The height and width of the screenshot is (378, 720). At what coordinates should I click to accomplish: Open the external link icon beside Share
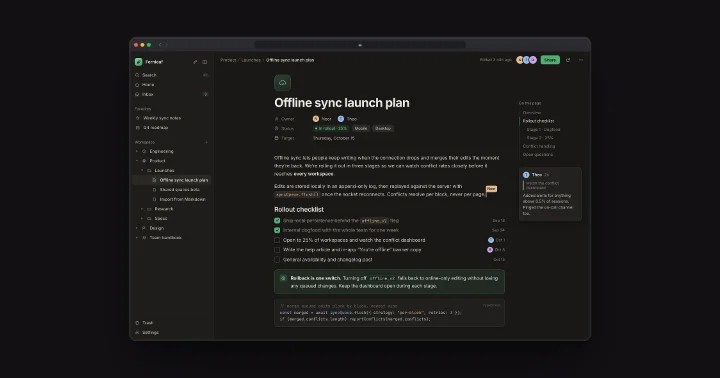click(568, 60)
